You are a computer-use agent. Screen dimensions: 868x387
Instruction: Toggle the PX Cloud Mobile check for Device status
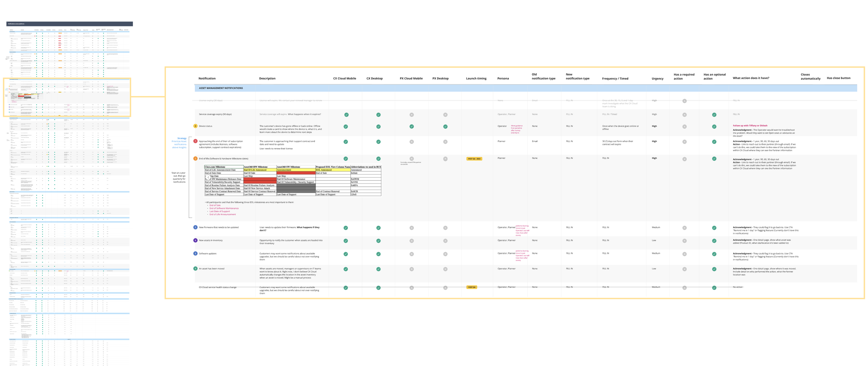click(x=411, y=127)
